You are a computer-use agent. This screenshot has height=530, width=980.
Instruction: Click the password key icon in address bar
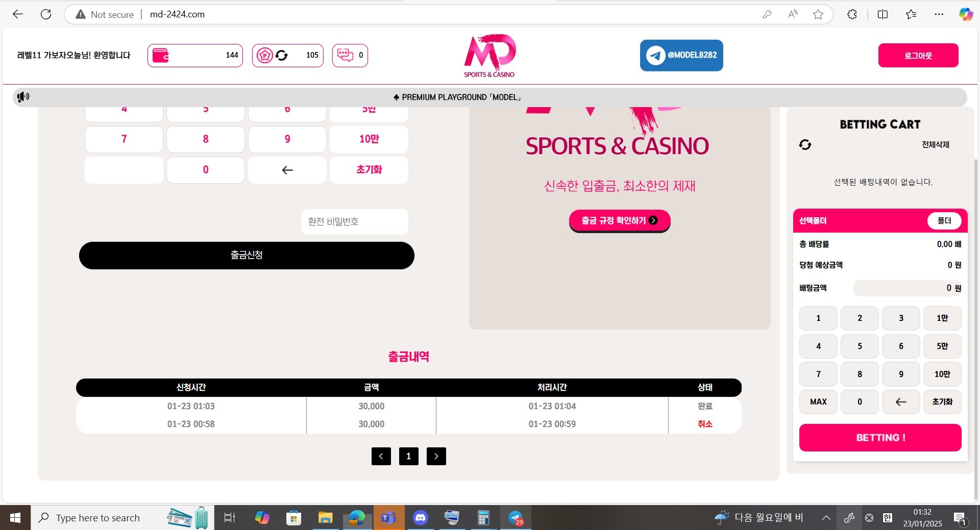tap(767, 14)
